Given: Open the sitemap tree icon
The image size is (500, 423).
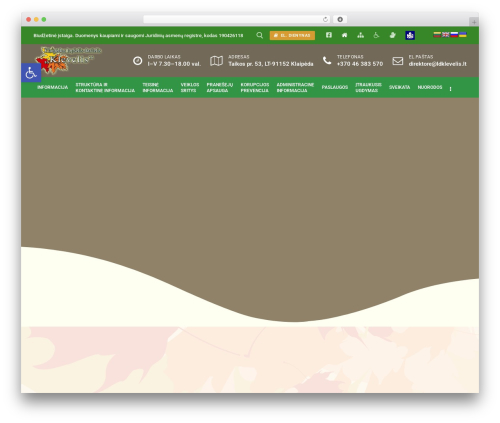Looking at the screenshot, I should point(360,35).
